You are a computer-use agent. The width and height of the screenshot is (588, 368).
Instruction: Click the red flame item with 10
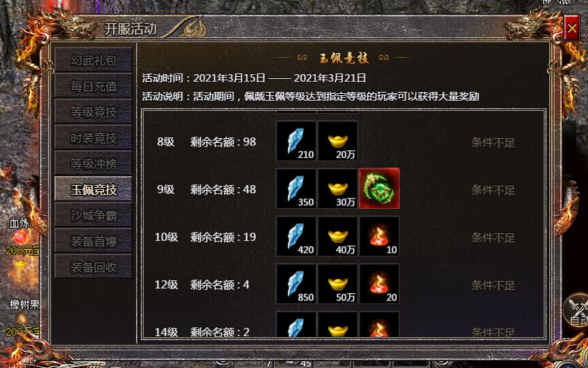tap(379, 236)
